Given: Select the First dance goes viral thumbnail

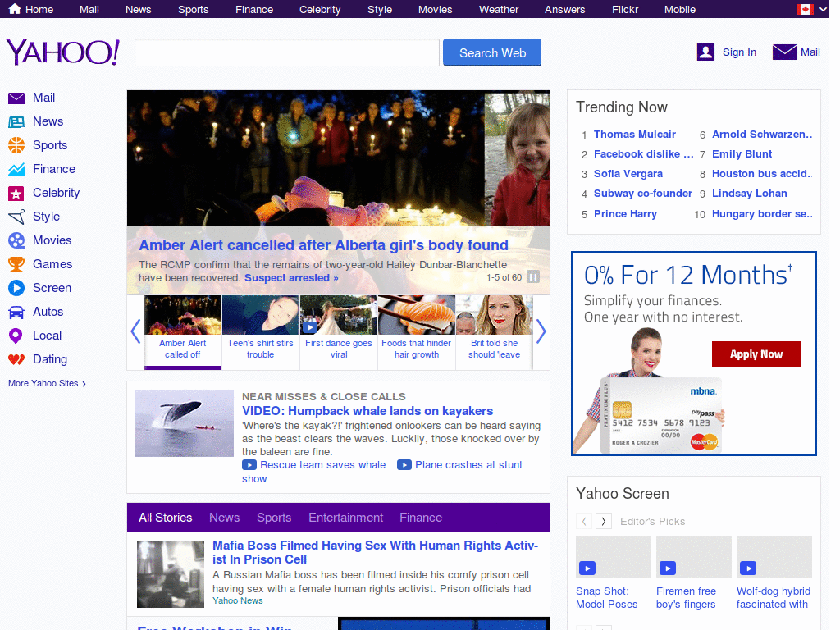Looking at the screenshot, I should (339, 332).
